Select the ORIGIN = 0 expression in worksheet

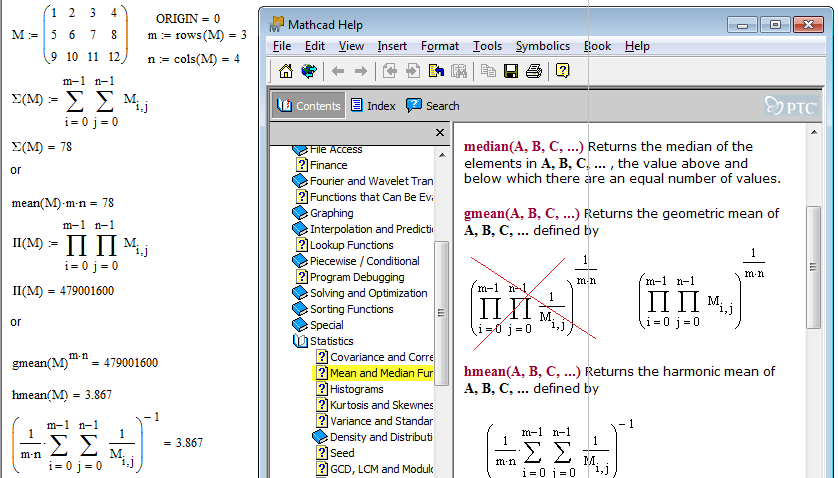tap(188, 19)
